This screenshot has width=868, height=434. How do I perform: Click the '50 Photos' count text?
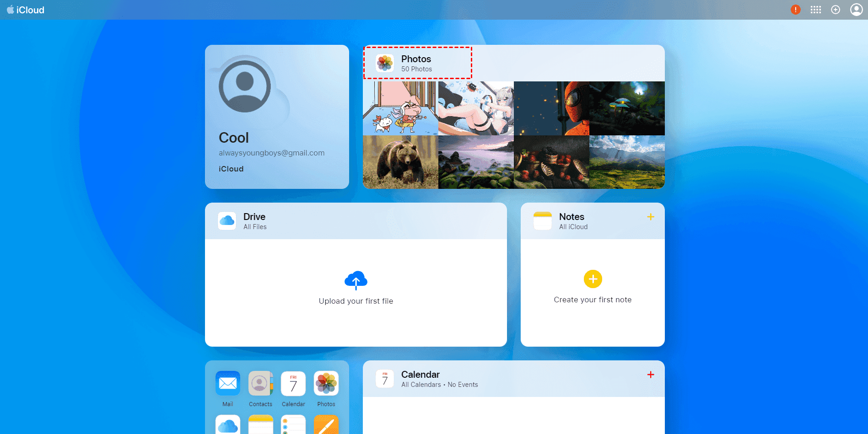[416, 69]
